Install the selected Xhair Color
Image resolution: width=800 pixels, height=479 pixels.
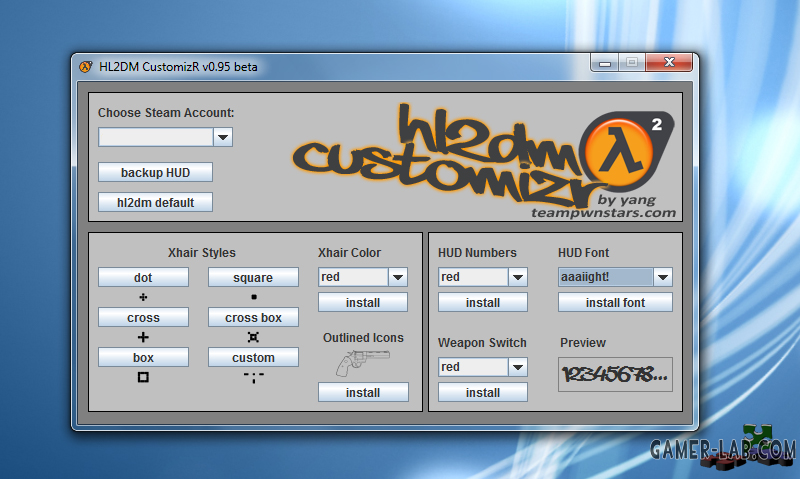(363, 302)
